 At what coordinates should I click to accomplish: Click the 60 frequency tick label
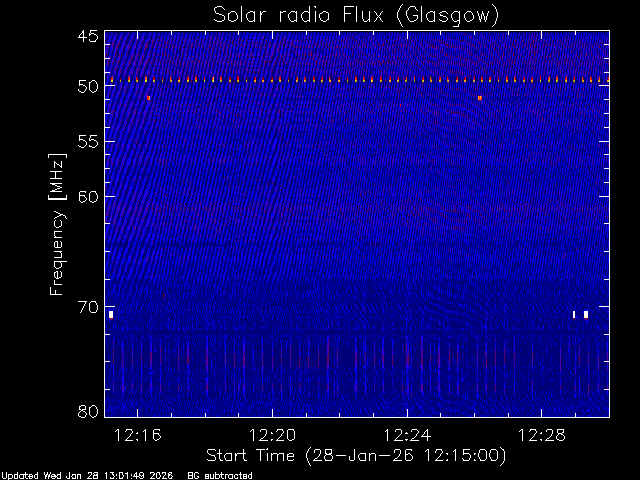coord(88,197)
